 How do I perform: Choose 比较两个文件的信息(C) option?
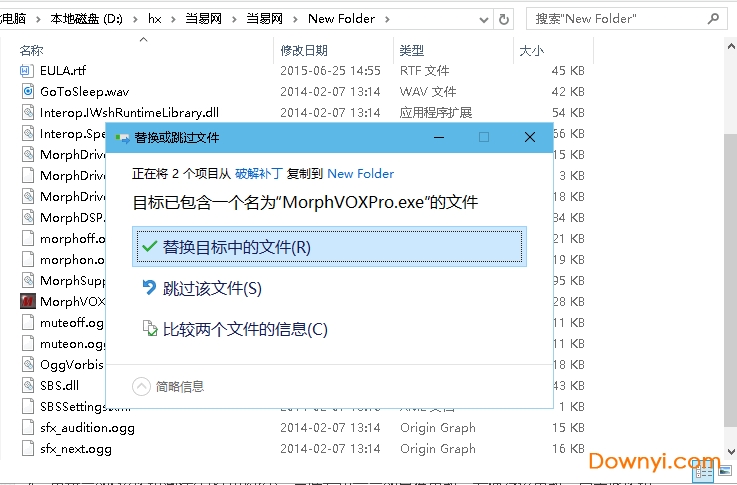pos(245,329)
